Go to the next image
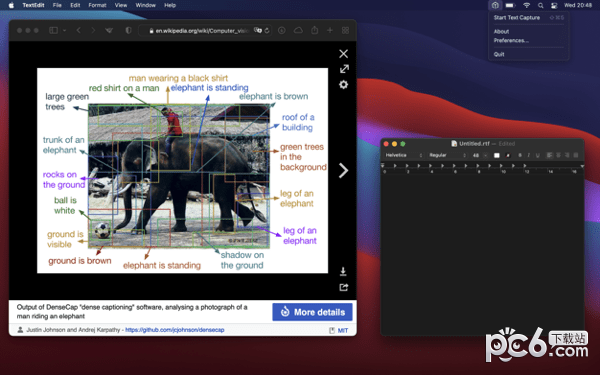The height and width of the screenshot is (375, 600). click(344, 170)
